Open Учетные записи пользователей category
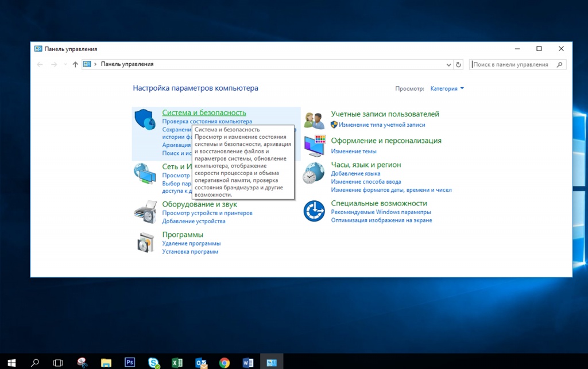The image size is (588, 369). (x=385, y=114)
